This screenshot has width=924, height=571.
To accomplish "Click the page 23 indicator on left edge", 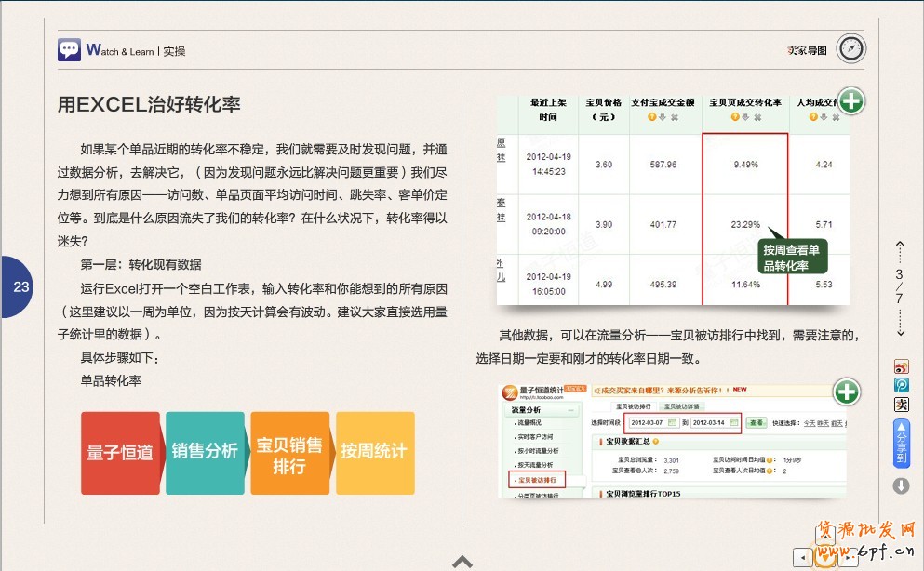I will (20, 286).
